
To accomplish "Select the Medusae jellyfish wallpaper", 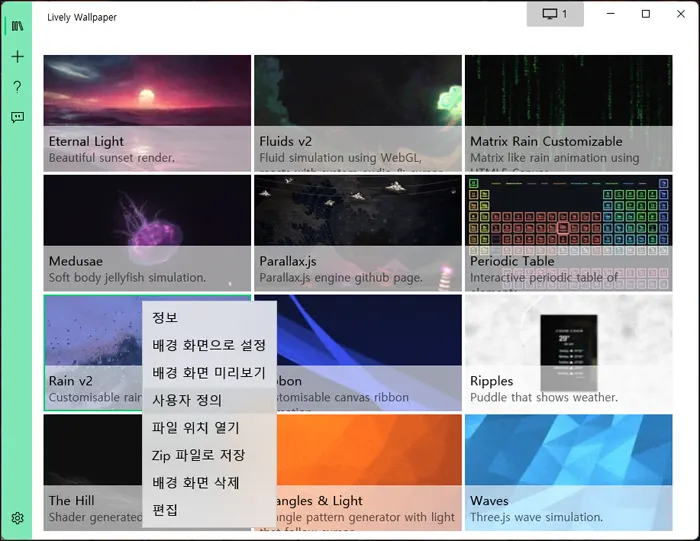I will pos(147,233).
